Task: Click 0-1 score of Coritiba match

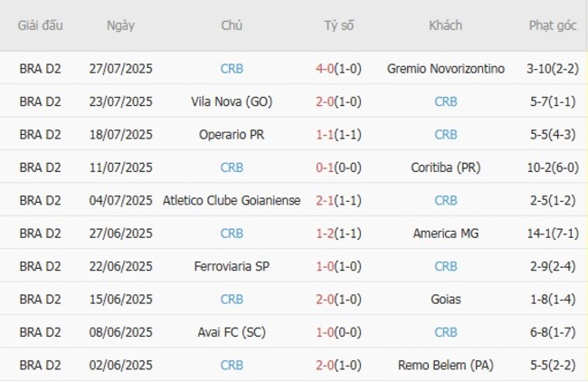Action: (327, 167)
